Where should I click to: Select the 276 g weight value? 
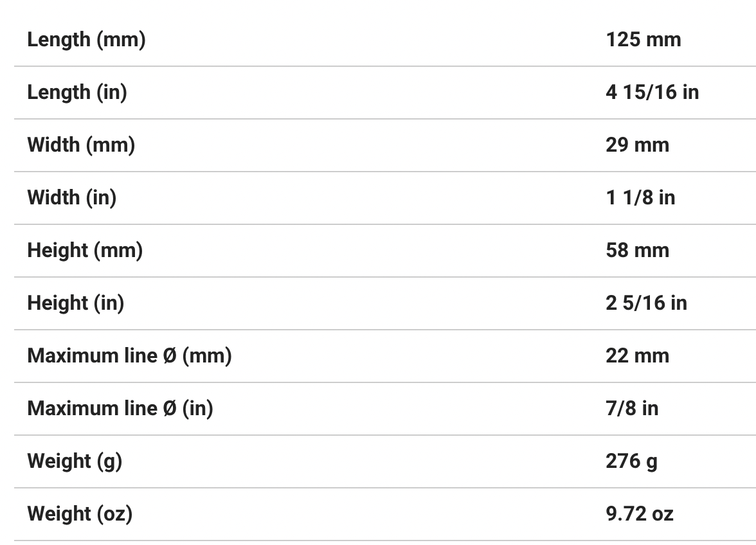[x=631, y=461]
